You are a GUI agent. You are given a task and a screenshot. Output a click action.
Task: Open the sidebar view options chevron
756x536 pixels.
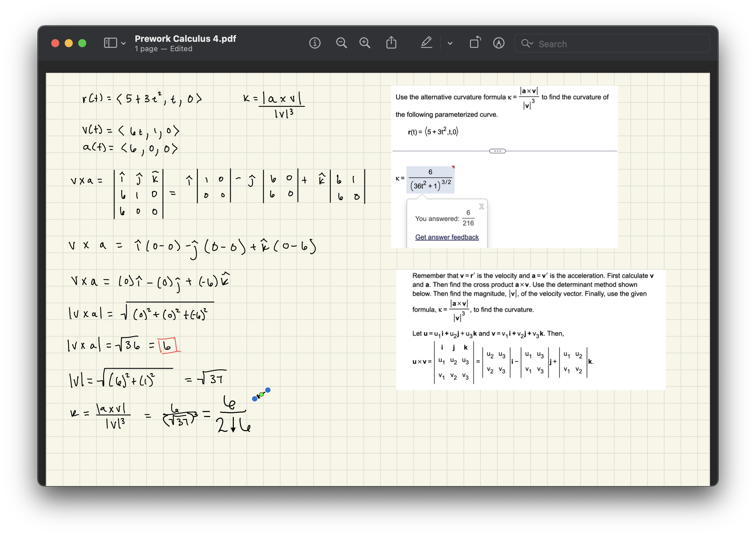coord(123,43)
